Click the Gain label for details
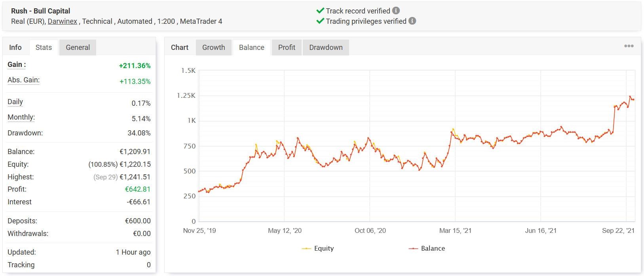The image size is (644, 276). coord(17,65)
